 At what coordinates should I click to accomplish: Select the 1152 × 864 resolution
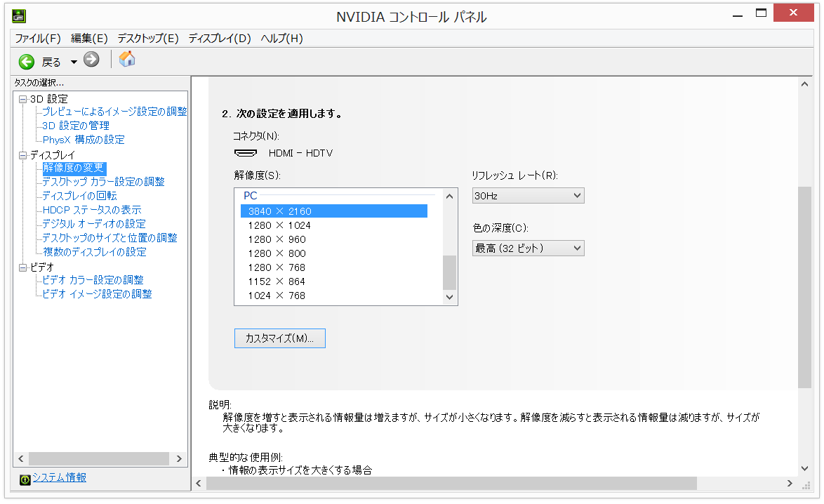277,281
